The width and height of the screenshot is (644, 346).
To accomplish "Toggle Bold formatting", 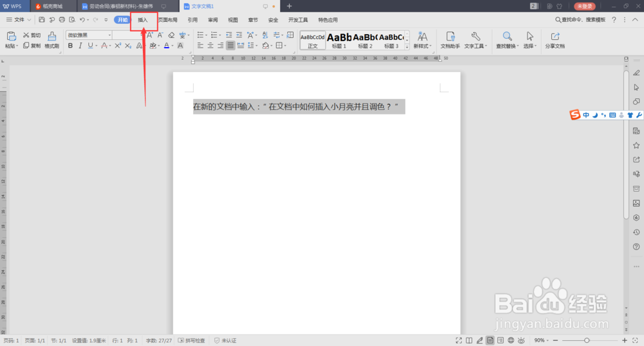I will [70, 46].
